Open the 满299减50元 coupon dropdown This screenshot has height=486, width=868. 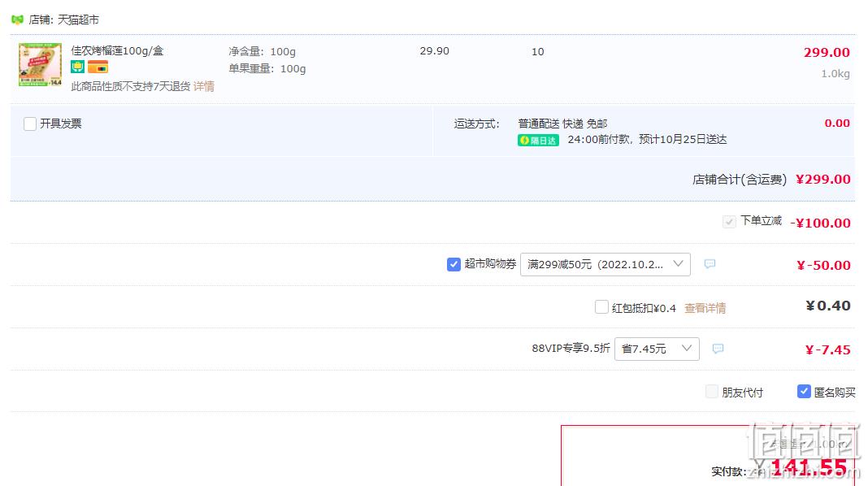(x=605, y=264)
